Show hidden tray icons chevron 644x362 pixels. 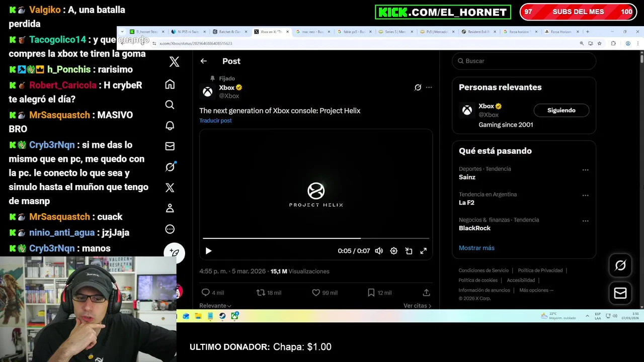click(x=587, y=316)
